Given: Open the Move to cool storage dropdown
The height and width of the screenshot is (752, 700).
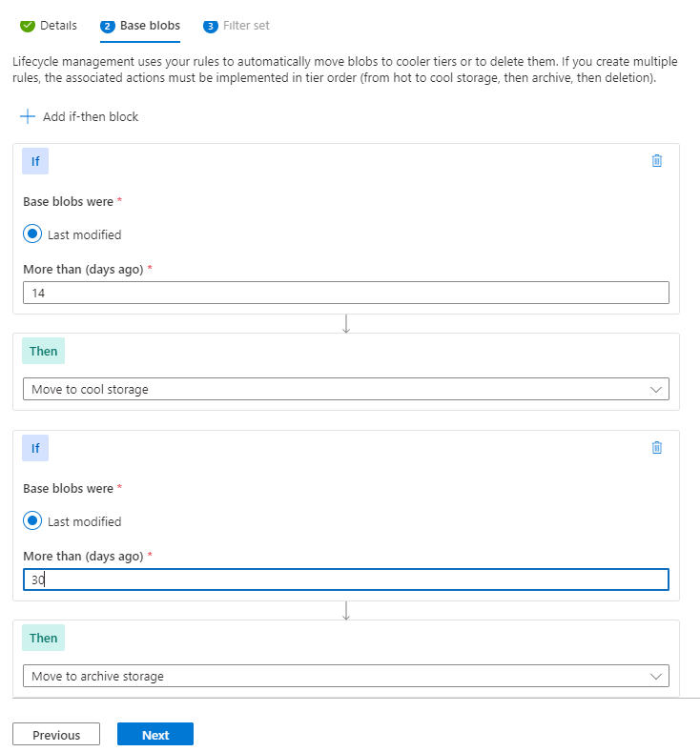Looking at the screenshot, I should [346, 389].
